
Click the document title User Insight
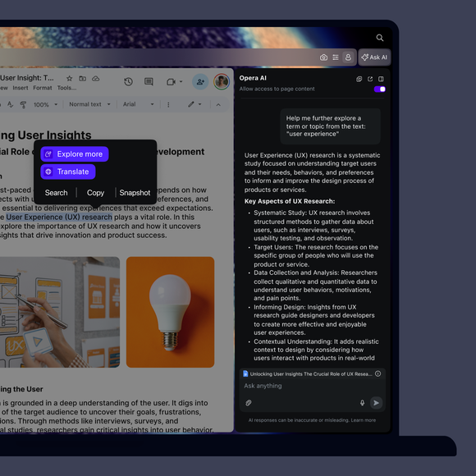(27, 78)
